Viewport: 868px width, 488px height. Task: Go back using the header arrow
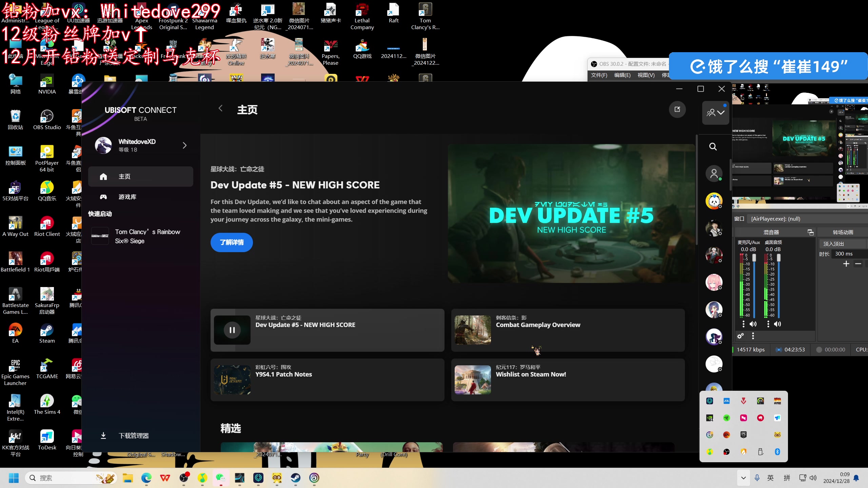click(220, 108)
